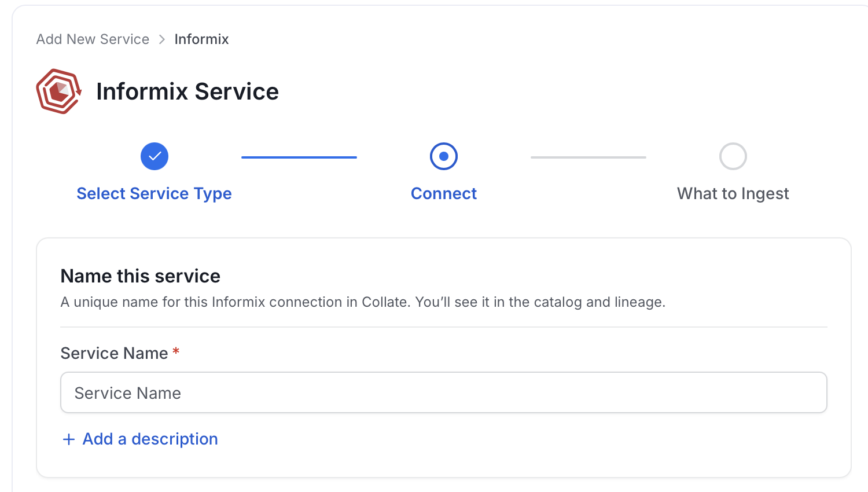Click the Name this service heading
Viewport: 868px width, 492px height.
pyautogui.click(x=141, y=276)
